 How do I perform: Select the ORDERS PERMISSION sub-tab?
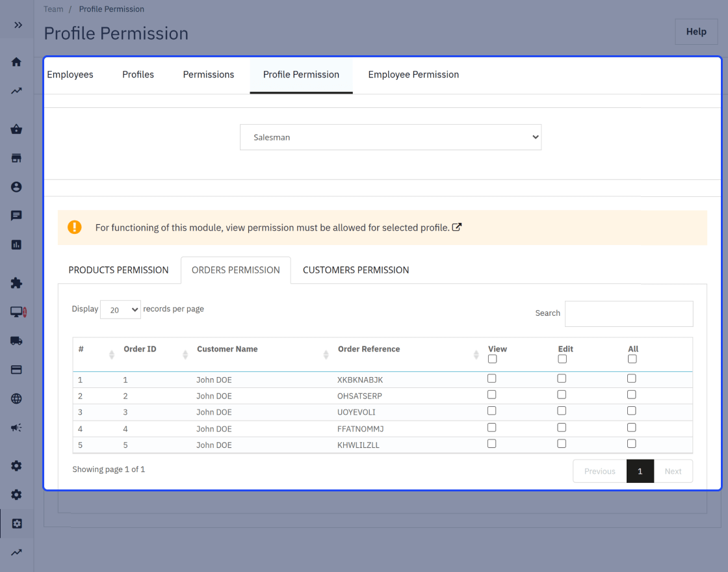coord(236,270)
